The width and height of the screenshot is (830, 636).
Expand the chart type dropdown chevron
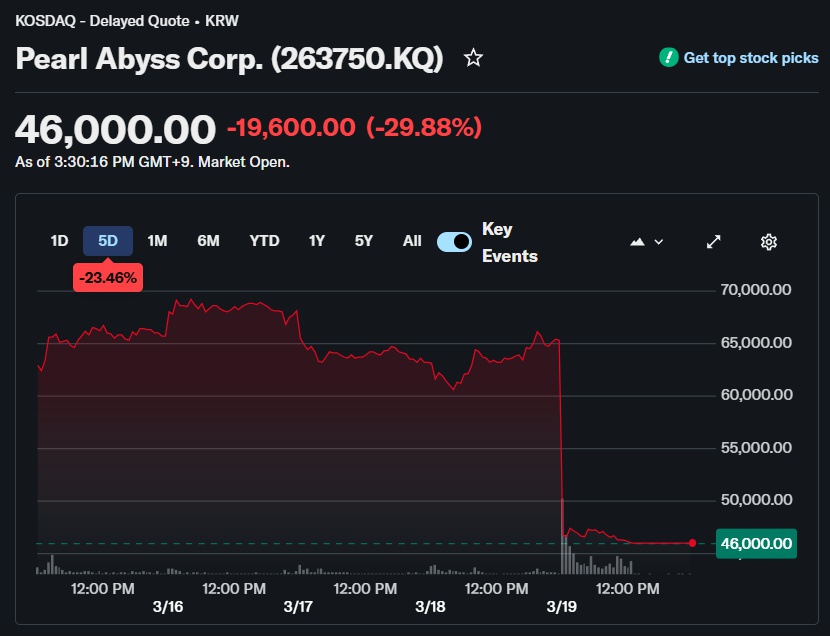pyautogui.click(x=659, y=241)
